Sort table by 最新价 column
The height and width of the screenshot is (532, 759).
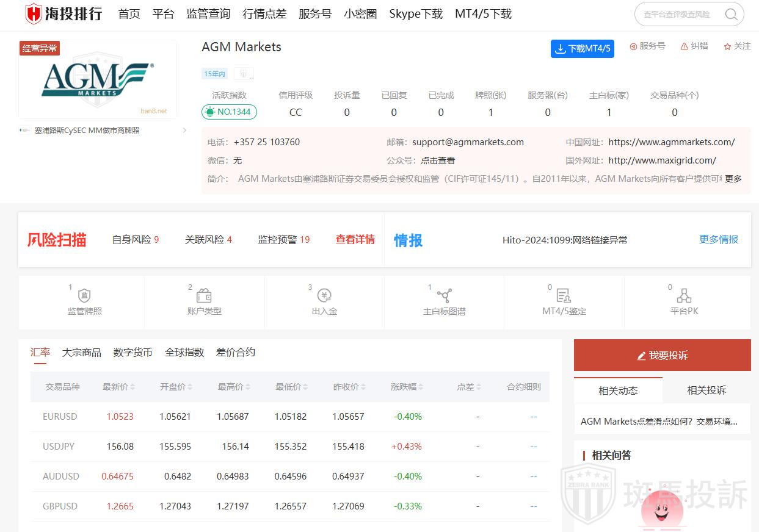click(x=133, y=387)
